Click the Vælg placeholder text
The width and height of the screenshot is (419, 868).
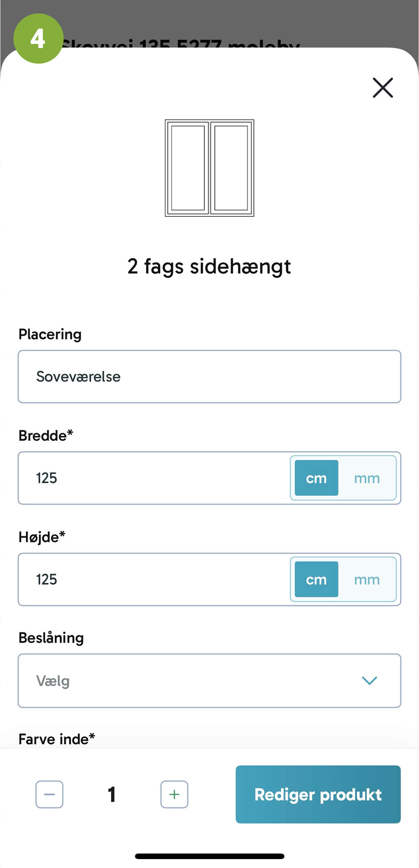coord(53,681)
